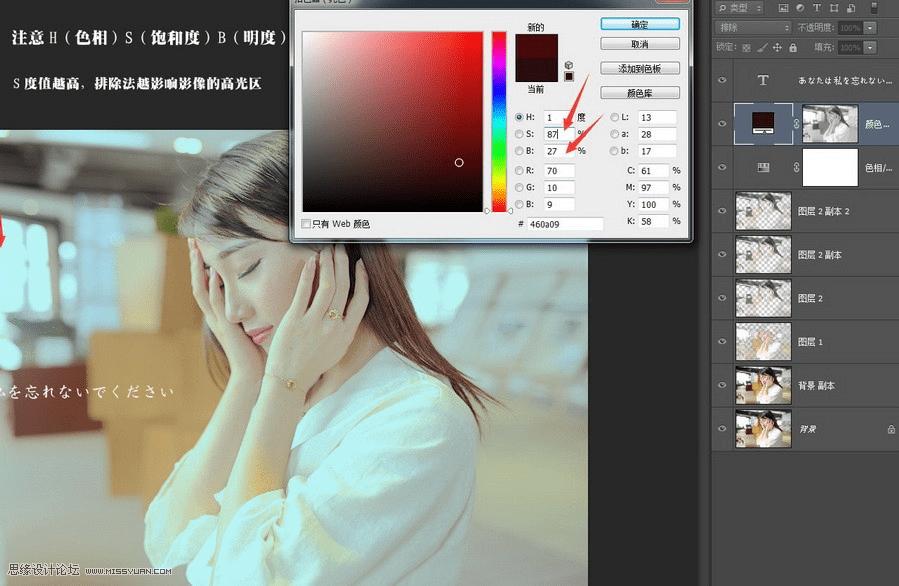Click the lock image pixels brush icon

(x=762, y=47)
